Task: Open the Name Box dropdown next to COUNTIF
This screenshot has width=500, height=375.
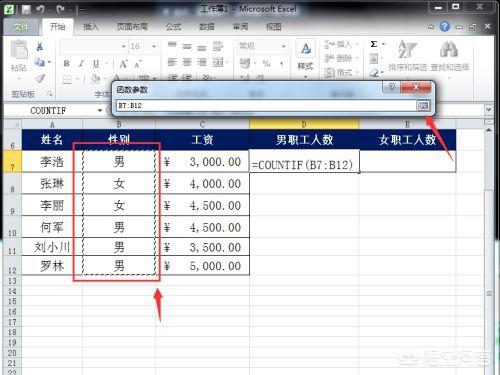Action: tap(100, 110)
